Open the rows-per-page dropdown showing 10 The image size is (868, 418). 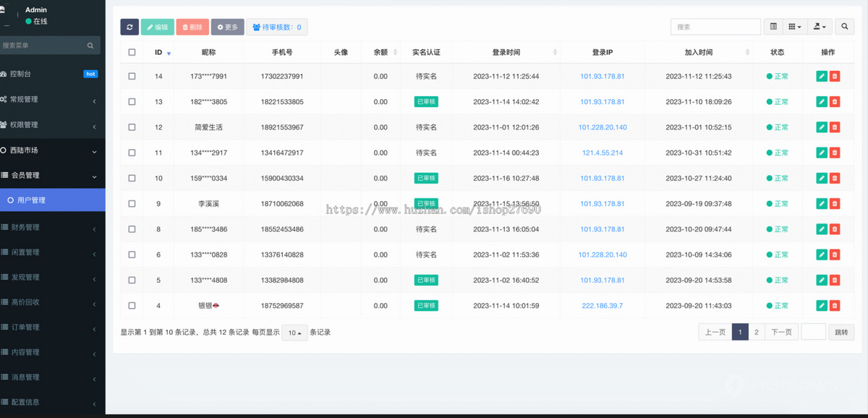click(294, 333)
